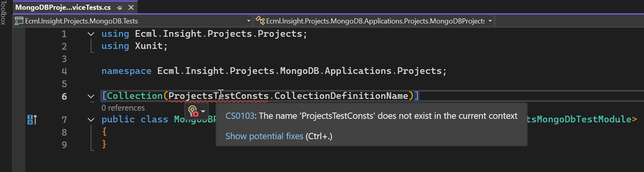The height and width of the screenshot is (172, 644).
Task: Place cursor on the namespace line 4
Action: (274, 71)
